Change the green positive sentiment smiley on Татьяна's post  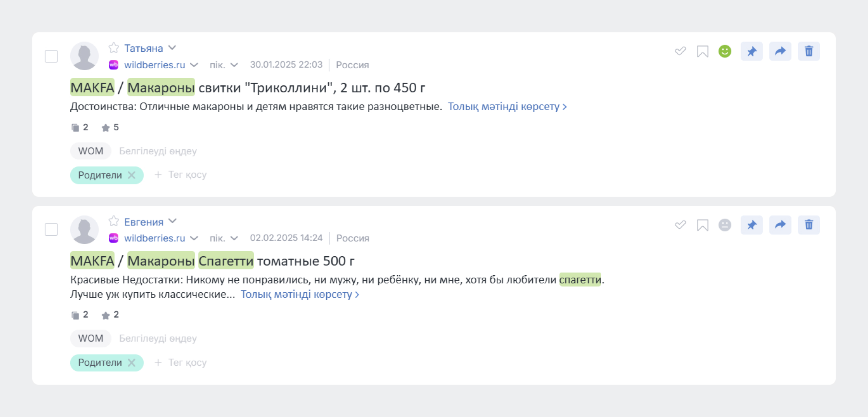click(725, 51)
